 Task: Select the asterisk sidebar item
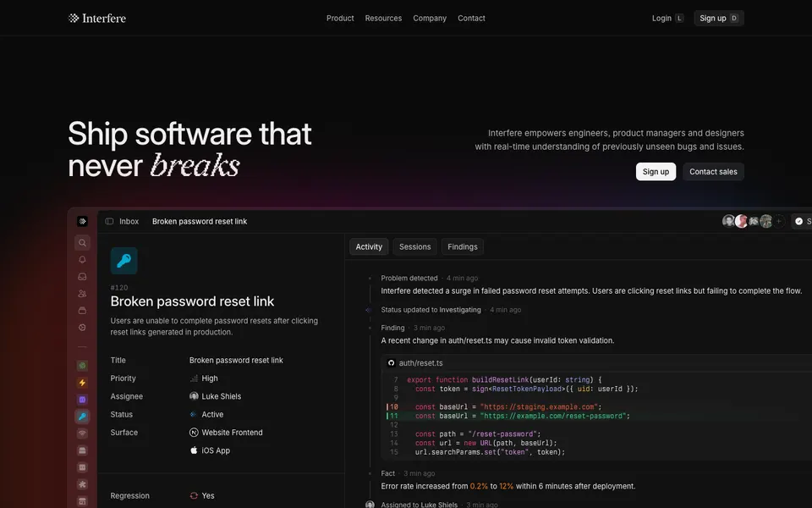(82, 484)
